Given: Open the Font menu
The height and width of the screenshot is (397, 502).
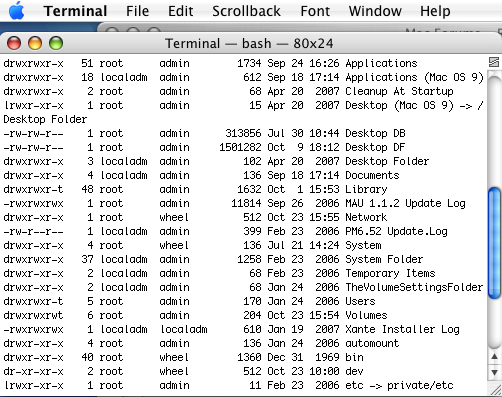Looking at the screenshot, I should 315,11.
